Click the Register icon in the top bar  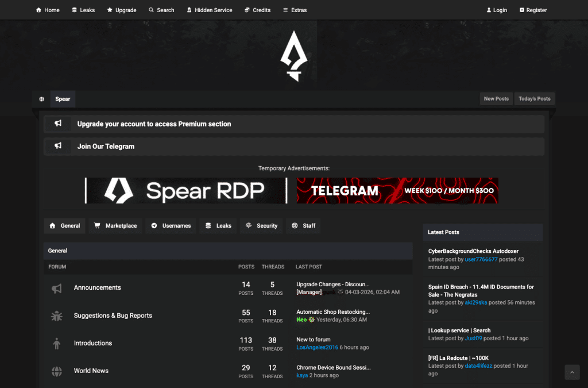coord(521,10)
